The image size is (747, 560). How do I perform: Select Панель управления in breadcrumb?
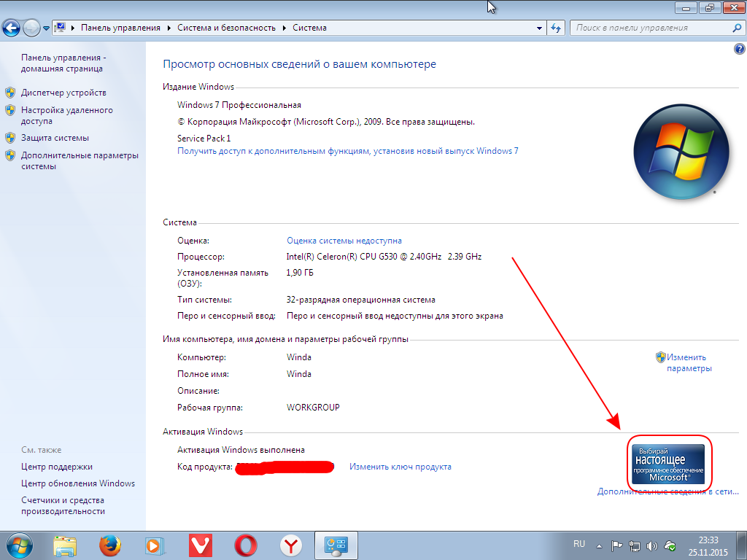(x=120, y=28)
